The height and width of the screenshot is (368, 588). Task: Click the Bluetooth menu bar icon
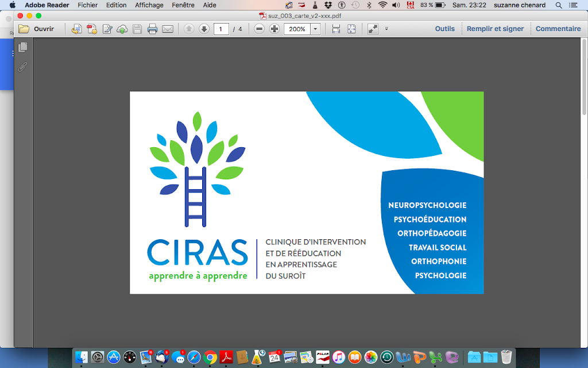[x=369, y=5]
